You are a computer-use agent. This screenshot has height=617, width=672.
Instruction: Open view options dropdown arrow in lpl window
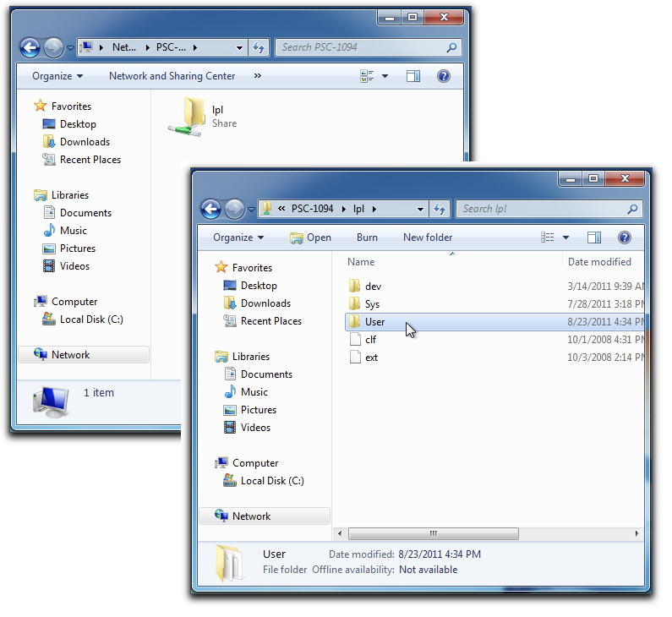565,238
